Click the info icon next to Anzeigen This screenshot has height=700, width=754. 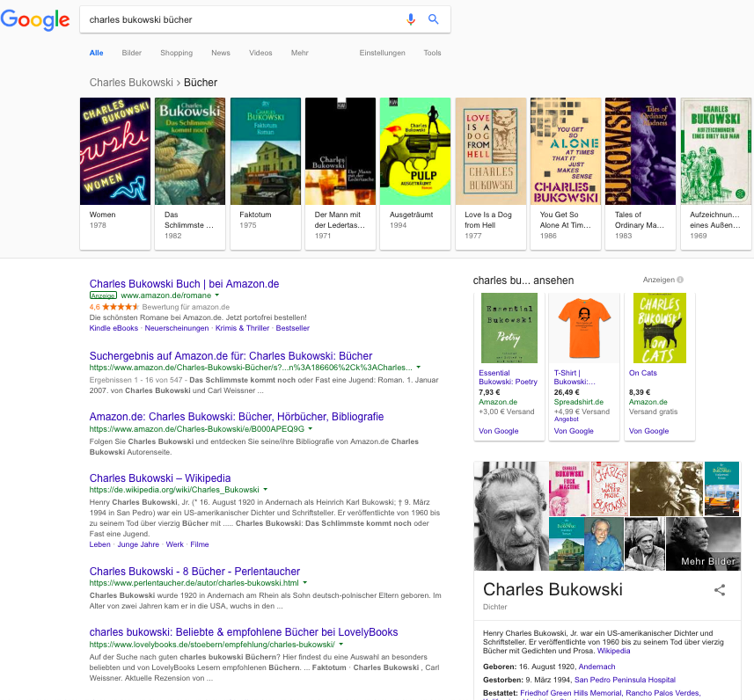pyautogui.click(x=680, y=281)
